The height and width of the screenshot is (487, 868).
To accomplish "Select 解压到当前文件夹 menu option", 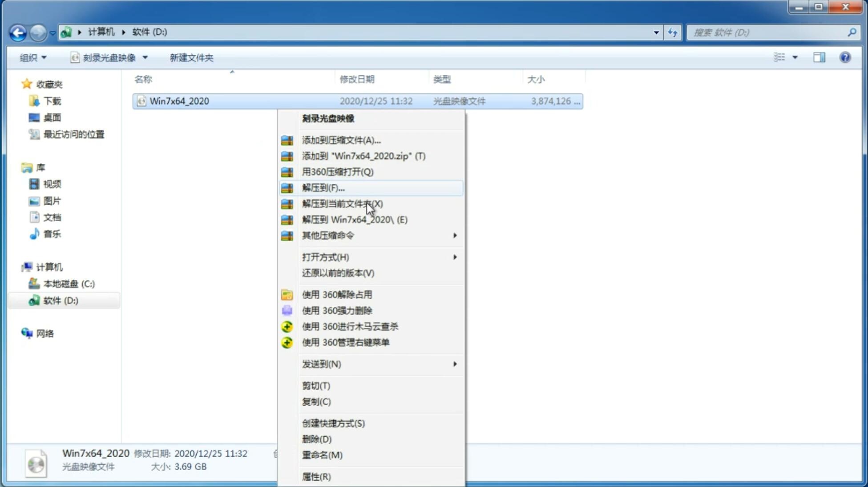I will (343, 203).
